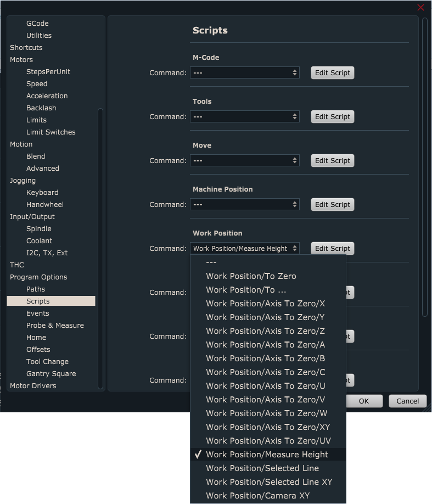
Task: Go to Limit Switches settings page
Action: [x=51, y=132]
